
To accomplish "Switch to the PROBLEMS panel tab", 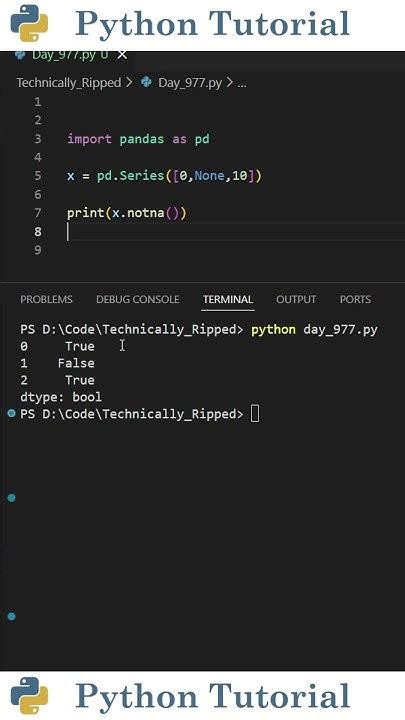I will (x=46, y=299).
